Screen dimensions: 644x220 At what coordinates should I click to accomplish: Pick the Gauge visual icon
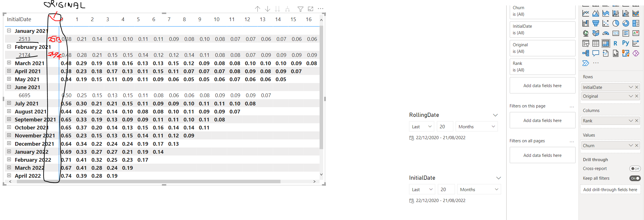(x=606, y=33)
